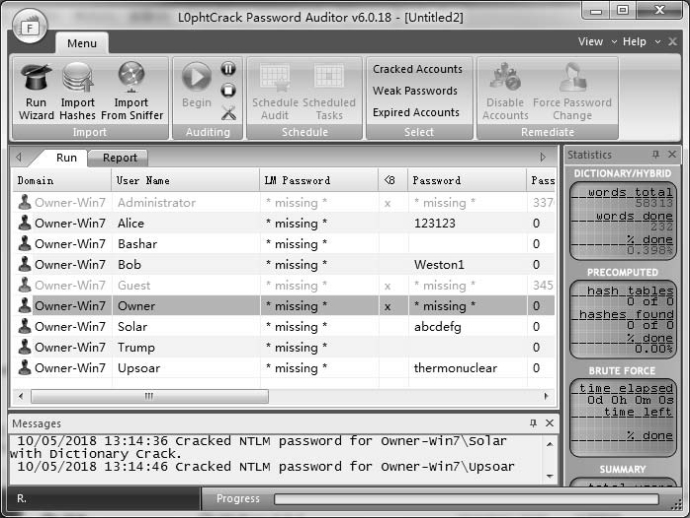Select the Bashar user row
Viewport: 690px width, 518px height.
(284, 244)
